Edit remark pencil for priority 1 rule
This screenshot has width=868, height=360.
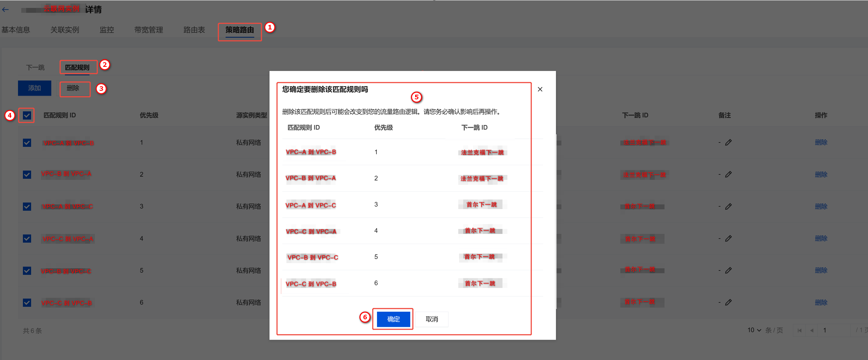pyautogui.click(x=728, y=142)
